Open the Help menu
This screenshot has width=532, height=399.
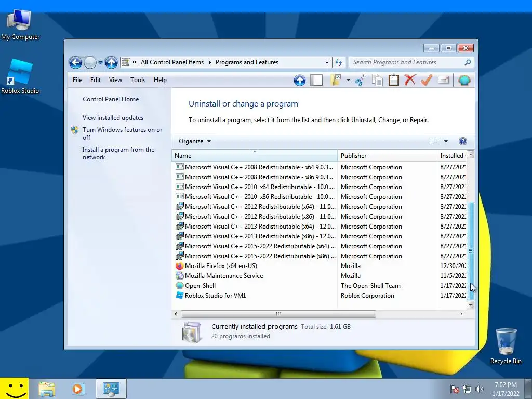[x=160, y=80]
